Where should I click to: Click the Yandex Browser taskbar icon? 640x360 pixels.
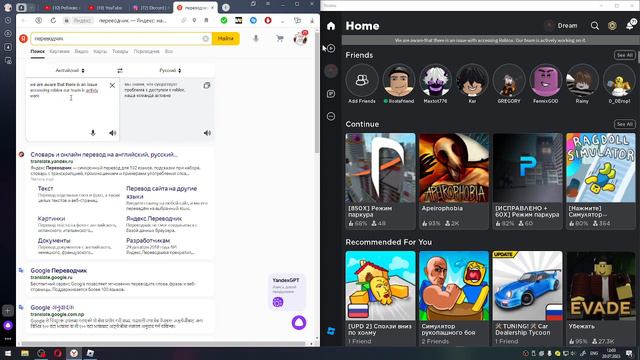(73, 353)
